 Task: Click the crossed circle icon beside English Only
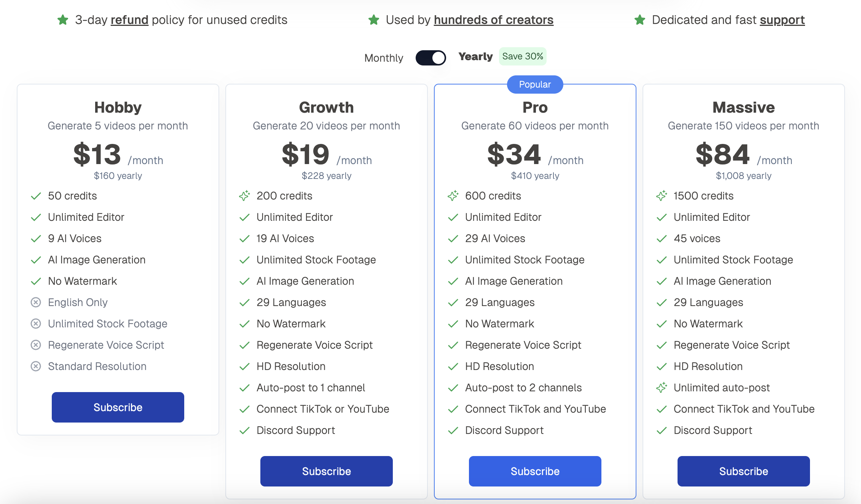tap(36, 302)
